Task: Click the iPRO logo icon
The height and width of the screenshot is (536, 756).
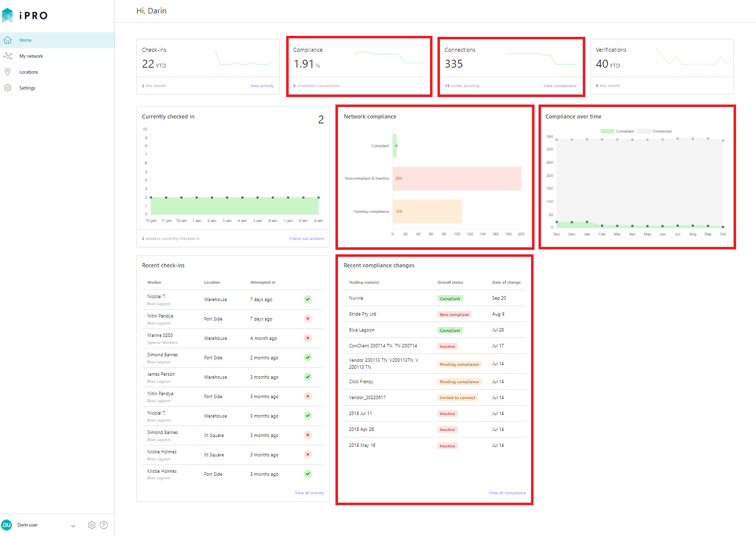Action: pos(7,15)
